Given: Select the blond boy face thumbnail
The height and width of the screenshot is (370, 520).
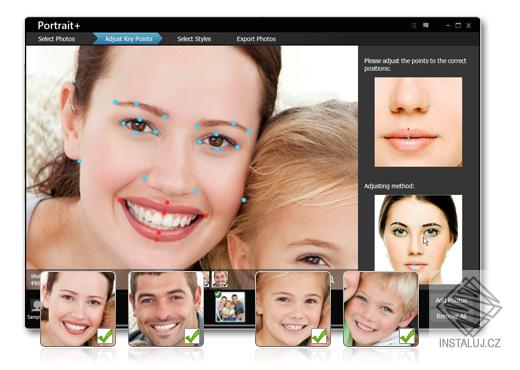Looking at the screenshot, I should point(381,309).
